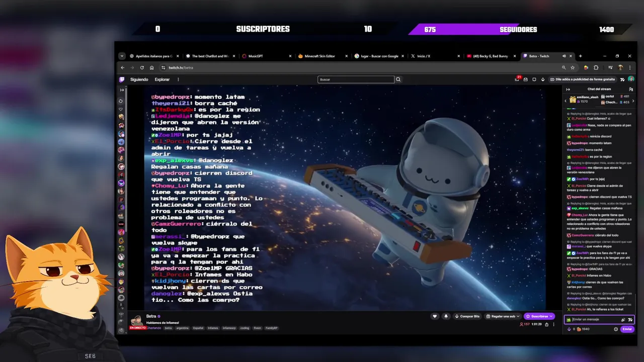Open the tab search dropdown arrow
Screen dimensions: 644x362
122,56
